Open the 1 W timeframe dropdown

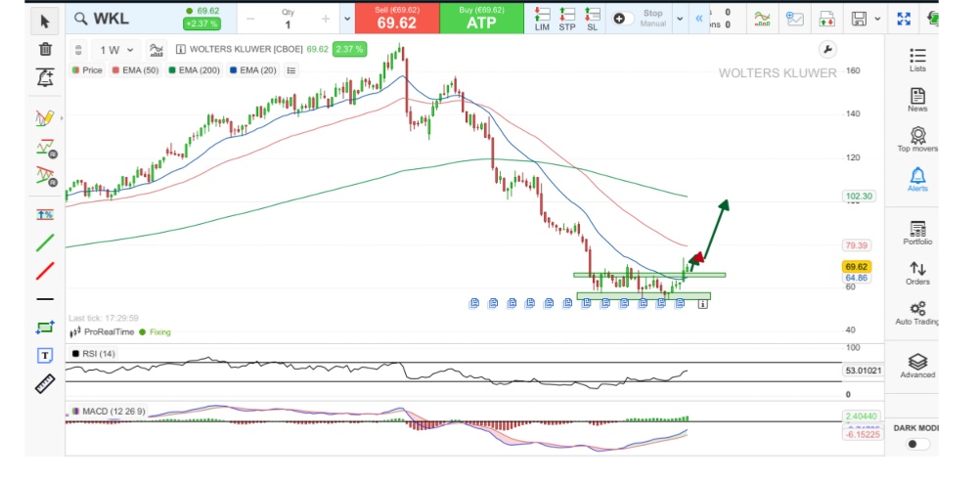116,50
